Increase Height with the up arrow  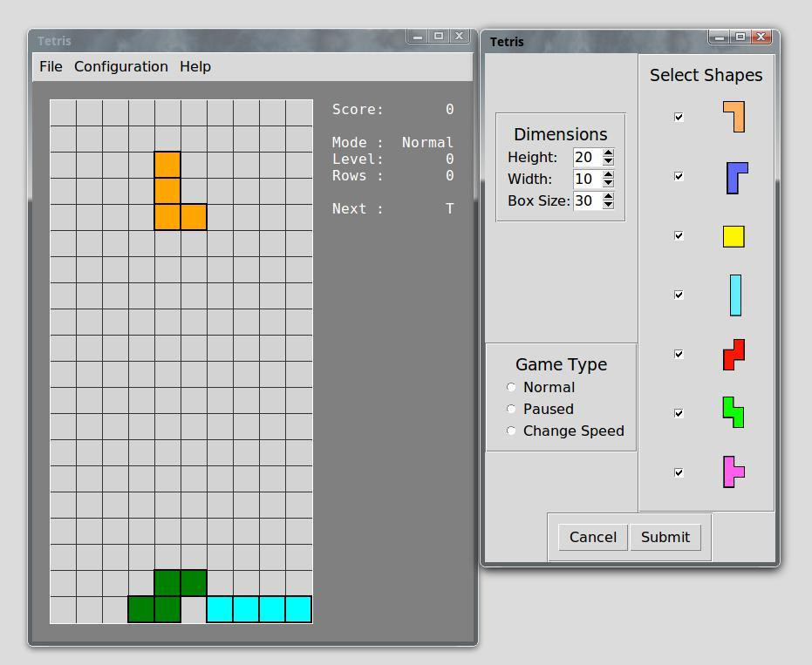click(x=609, y=153)
